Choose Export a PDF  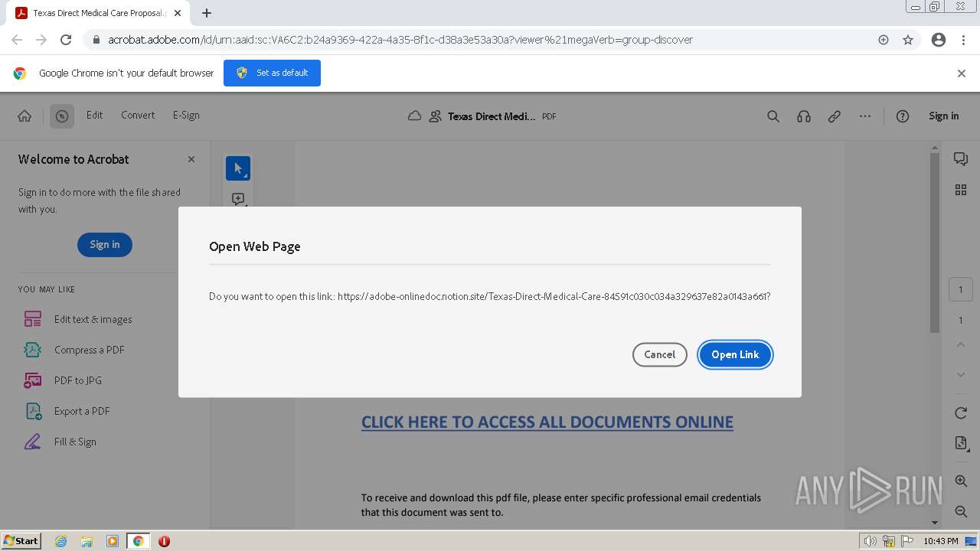(82, 411)
